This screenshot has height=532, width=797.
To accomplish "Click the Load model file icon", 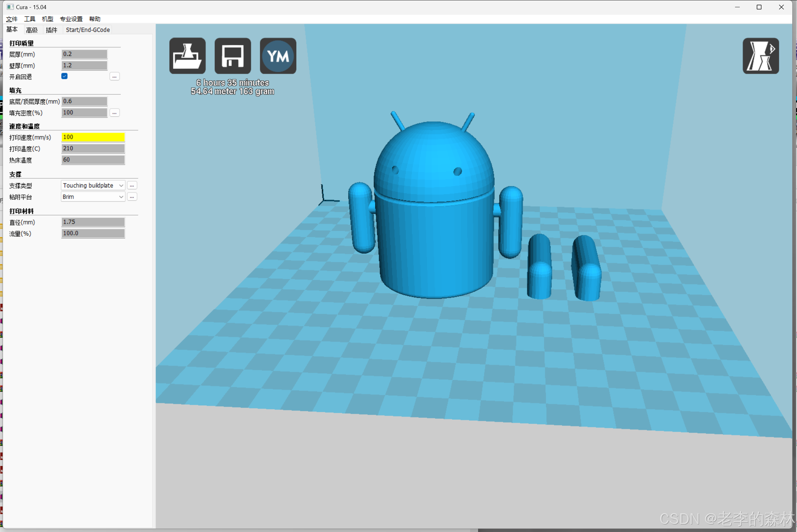I will tap(187, 56).
